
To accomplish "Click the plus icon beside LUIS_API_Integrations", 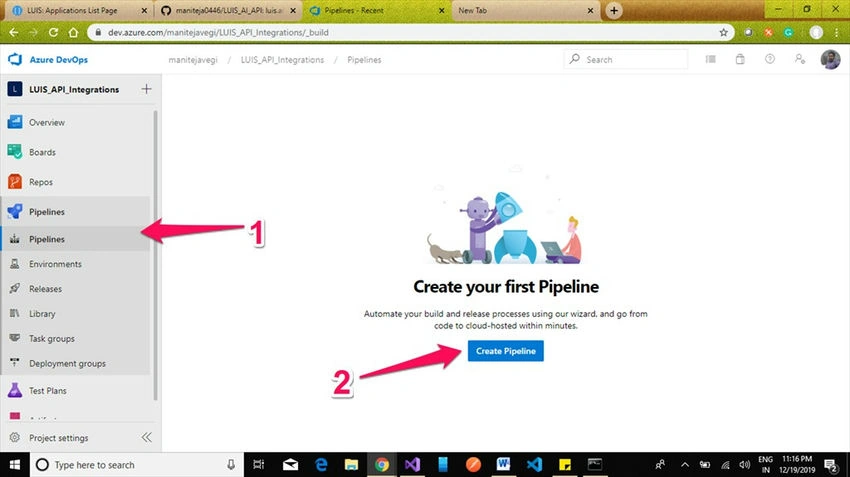I will (x=146, y=89).
